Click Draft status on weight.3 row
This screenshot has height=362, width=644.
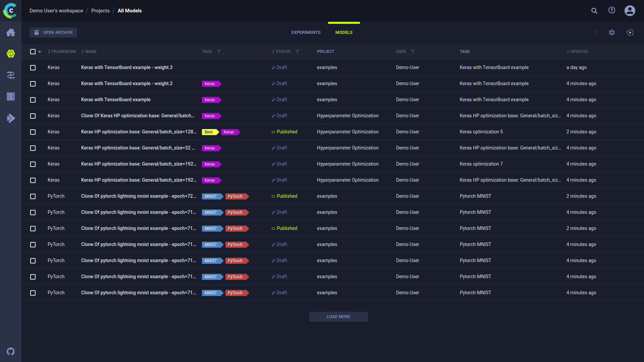(x=279, y=68)
